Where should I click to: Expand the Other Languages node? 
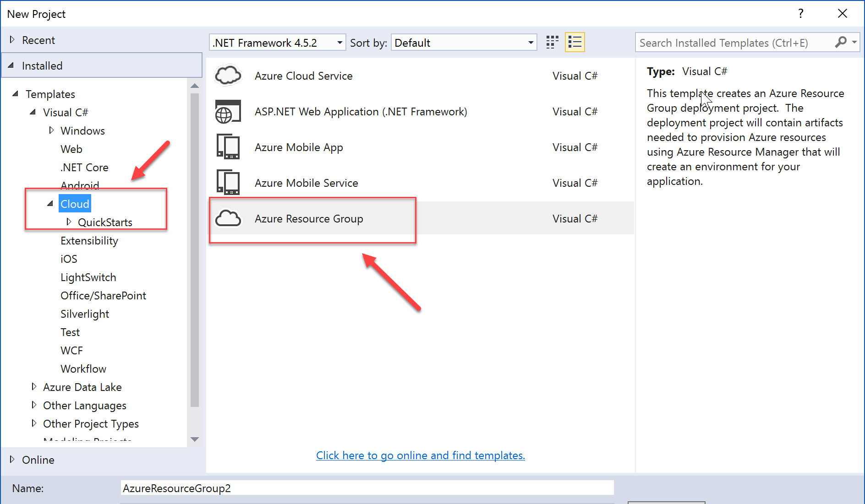coord(33,405)
